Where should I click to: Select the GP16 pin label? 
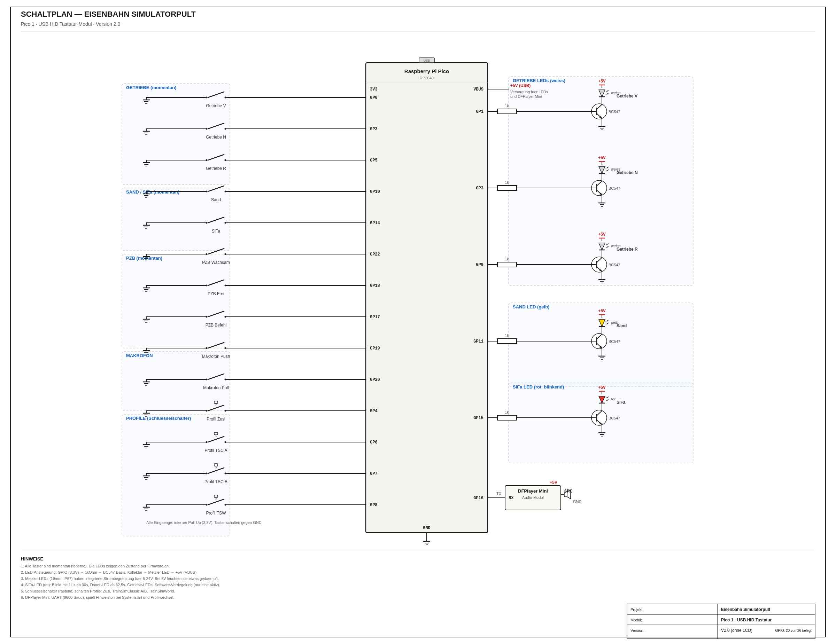478,498
